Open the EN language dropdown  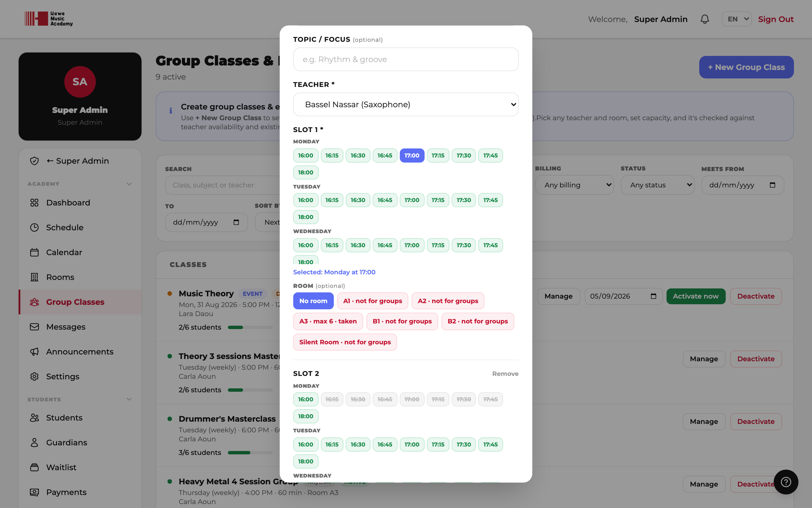pos(736,19)
